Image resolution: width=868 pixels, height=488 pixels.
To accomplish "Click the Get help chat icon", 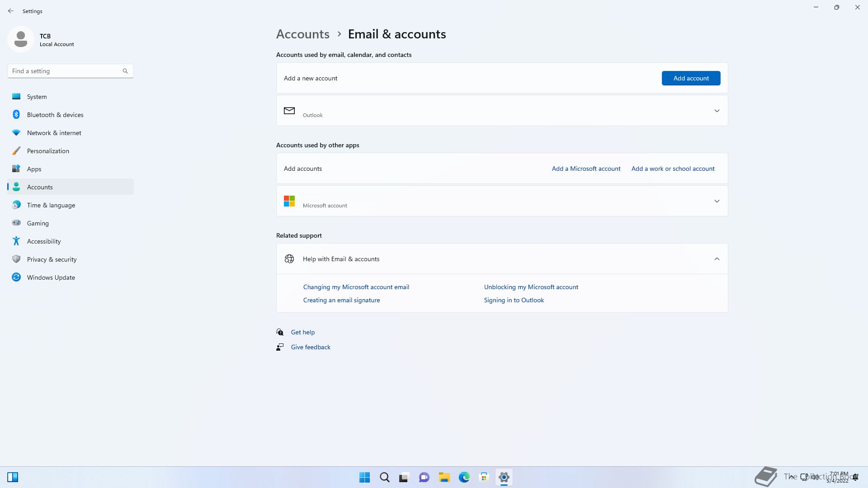I will pos(280,332).
